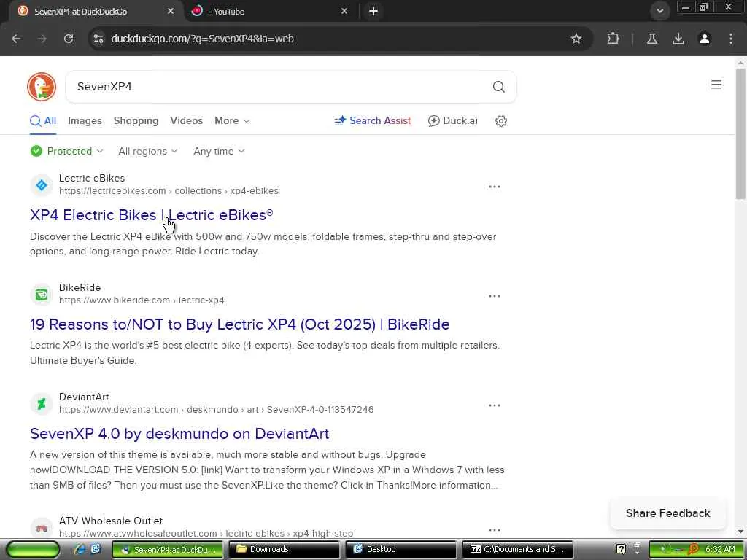Click the green Start button
The width and height of the screenshot is (747, 560).
pos(33,550)
